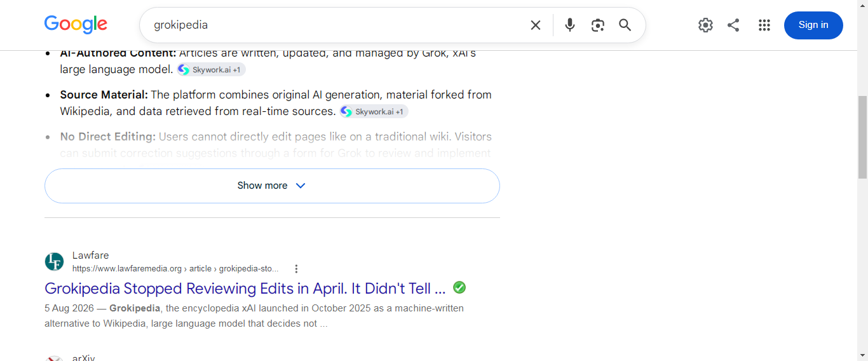Open the Lawfare result three-dot menu
The height and width of the screenshot is (361, 868).
(296, 269)
